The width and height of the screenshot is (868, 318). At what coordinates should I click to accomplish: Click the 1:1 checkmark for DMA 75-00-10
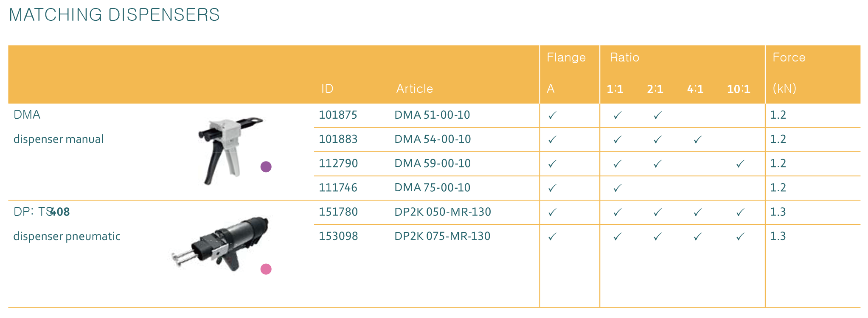(x=618, y=188)
